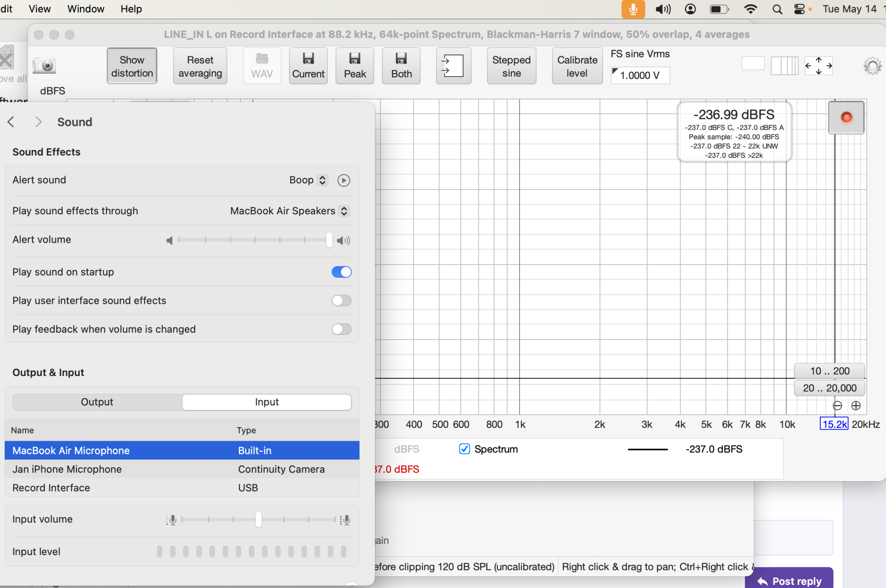Click the -236.99 dBFS level readout

coord(734,115)
